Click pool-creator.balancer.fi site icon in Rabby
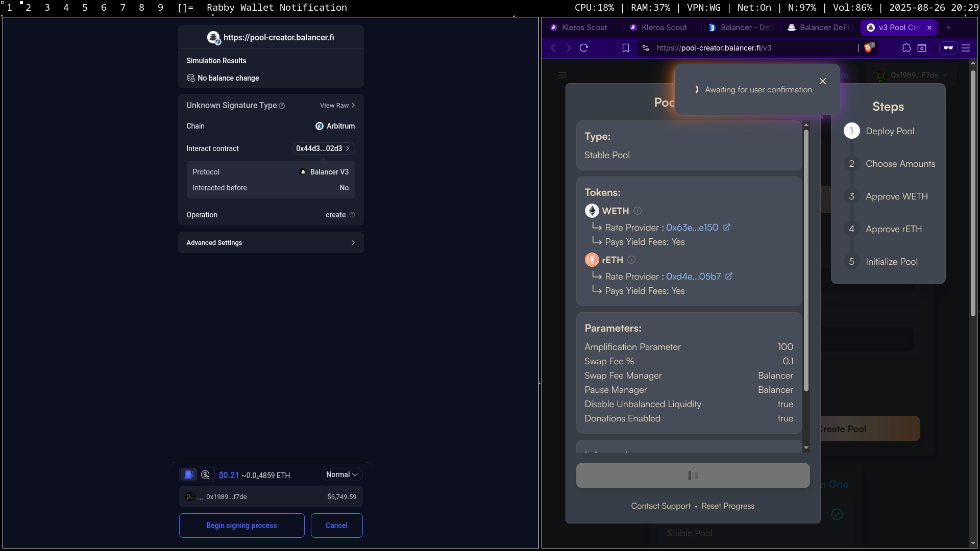Screen dimensions: 980x551 point(213,38)
